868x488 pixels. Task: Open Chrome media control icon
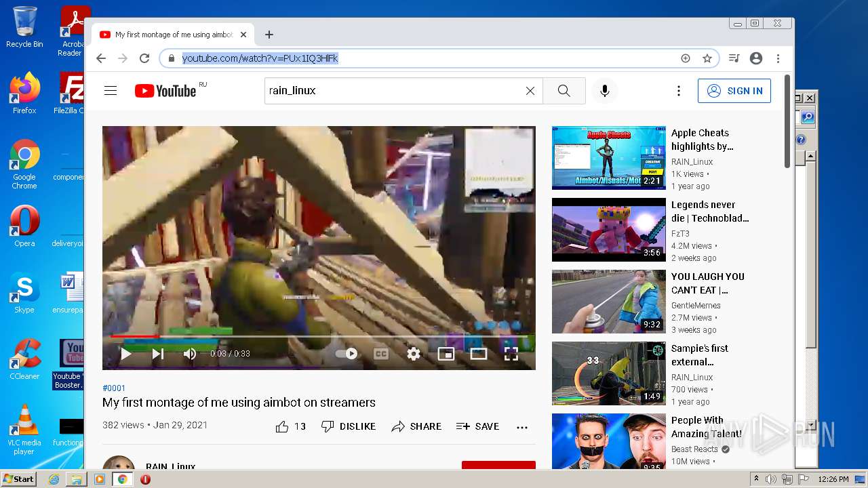tap(734, 58)
